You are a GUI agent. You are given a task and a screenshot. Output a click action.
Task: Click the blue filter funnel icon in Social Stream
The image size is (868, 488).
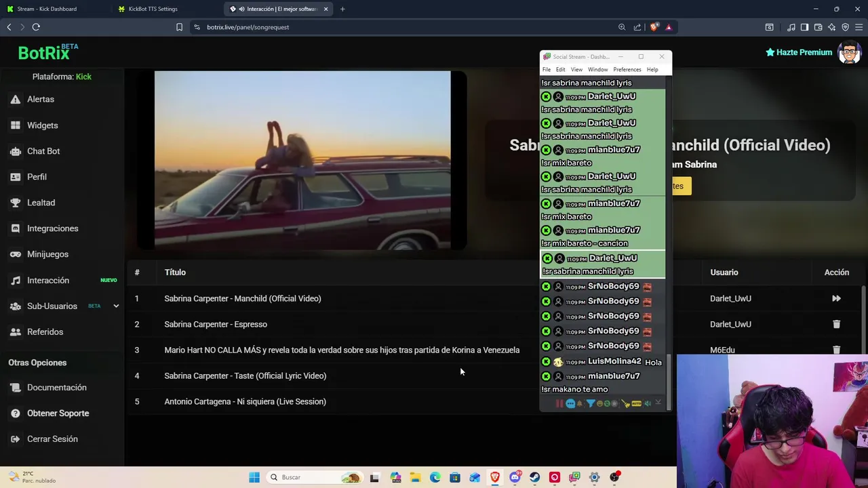591,403
